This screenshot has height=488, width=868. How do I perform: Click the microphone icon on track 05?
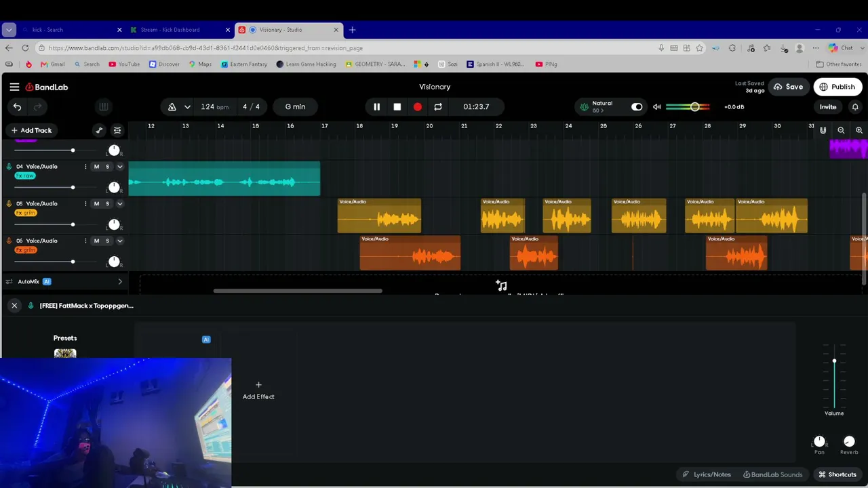point(9,203)
